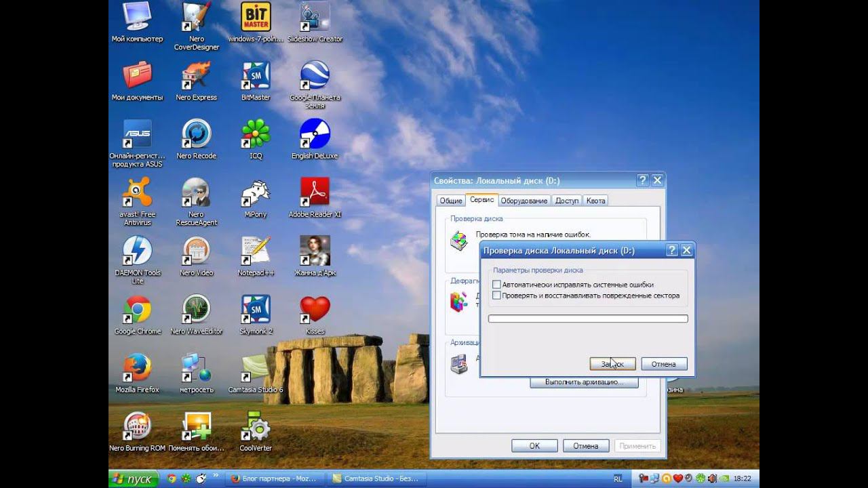Screen dimensions: 868x488
Task: Select the Adobe Reader XI icon
Action: (x=315, y=197)
